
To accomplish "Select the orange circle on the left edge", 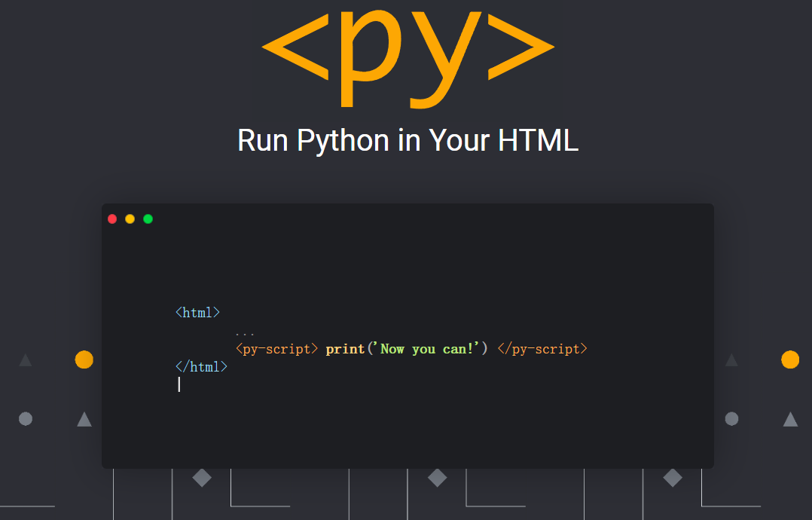I will [x=84, y=359].
